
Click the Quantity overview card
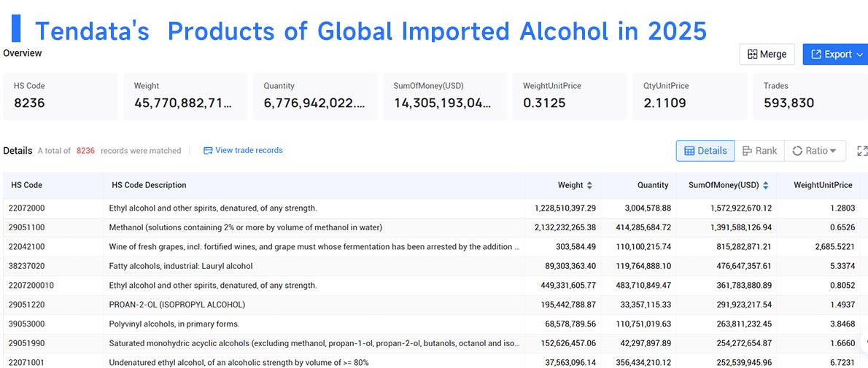pos(315,96)
